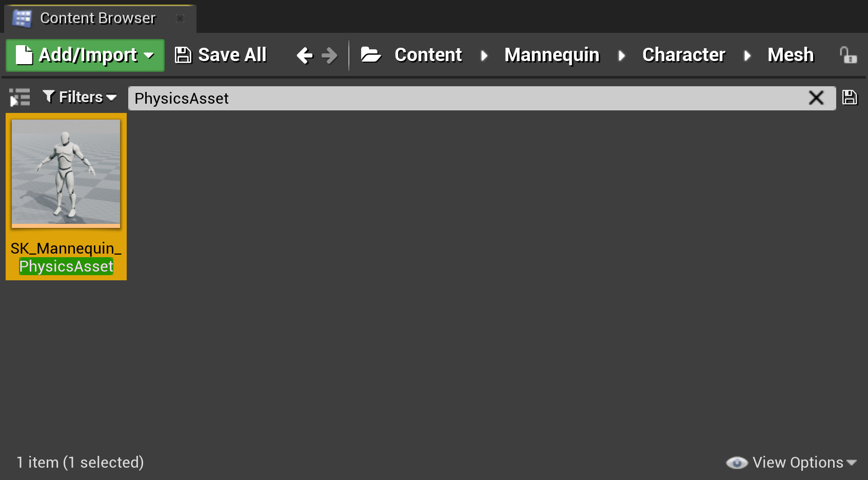Image resolution: width=868 pixels, height=480 pixels.
Task: Open the Add/Import dropdown arrow
Action: [149, 55]
